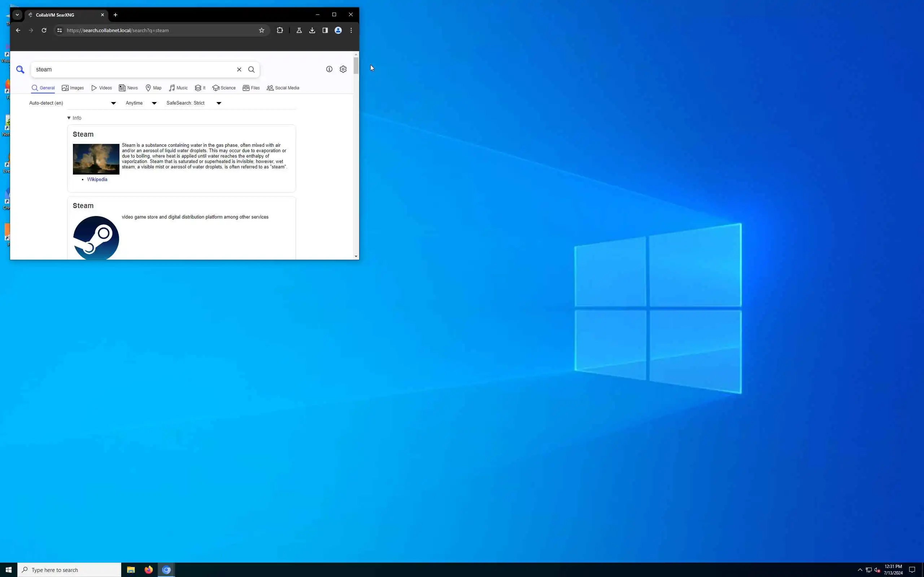Clear the steam search query
Viewport: 924px width, 577px height.
239,70
